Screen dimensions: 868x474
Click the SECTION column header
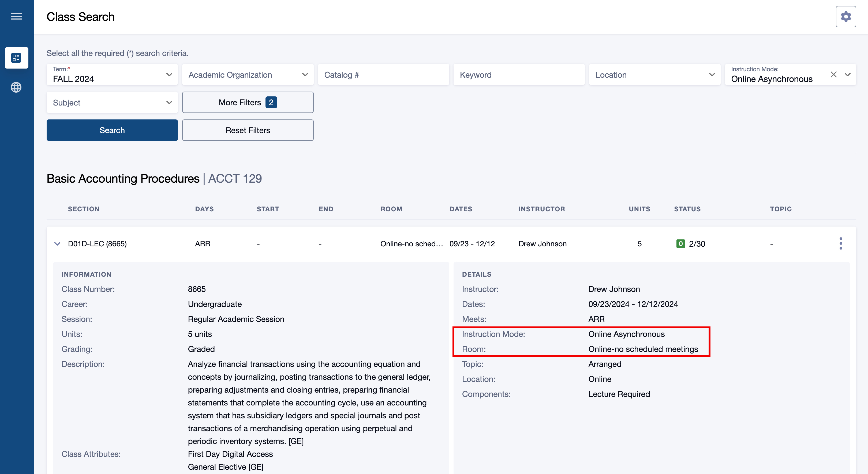[84, 209]
